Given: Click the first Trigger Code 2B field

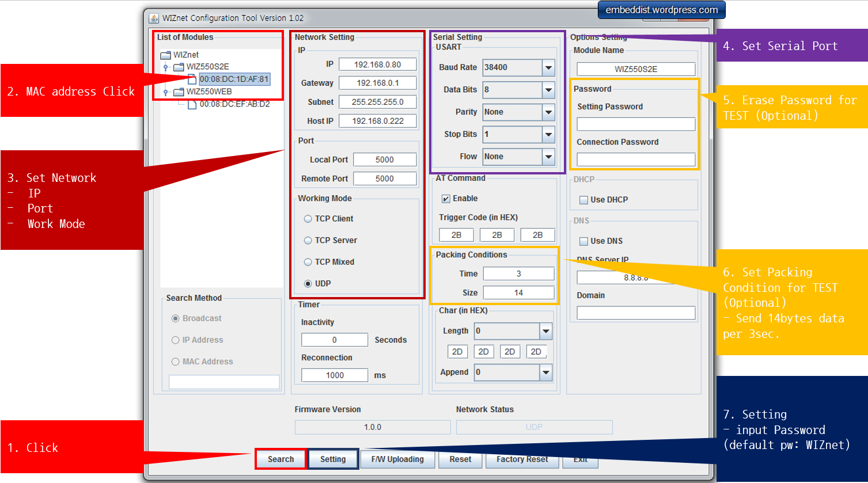Looking at the screenshot, I should (x=456, y=235).
